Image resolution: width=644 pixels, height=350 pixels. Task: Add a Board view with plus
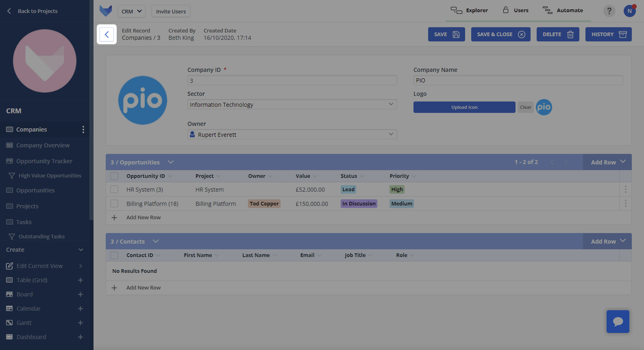click(x=80, y=294)
